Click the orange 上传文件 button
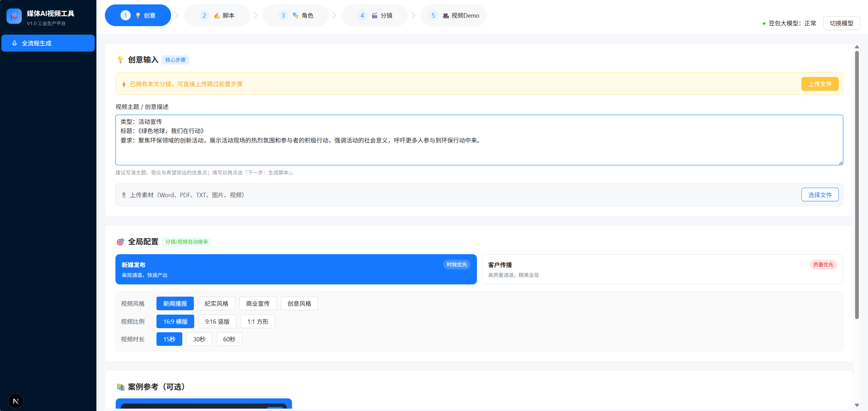This screenshot has height=411, width=868. 819,84
